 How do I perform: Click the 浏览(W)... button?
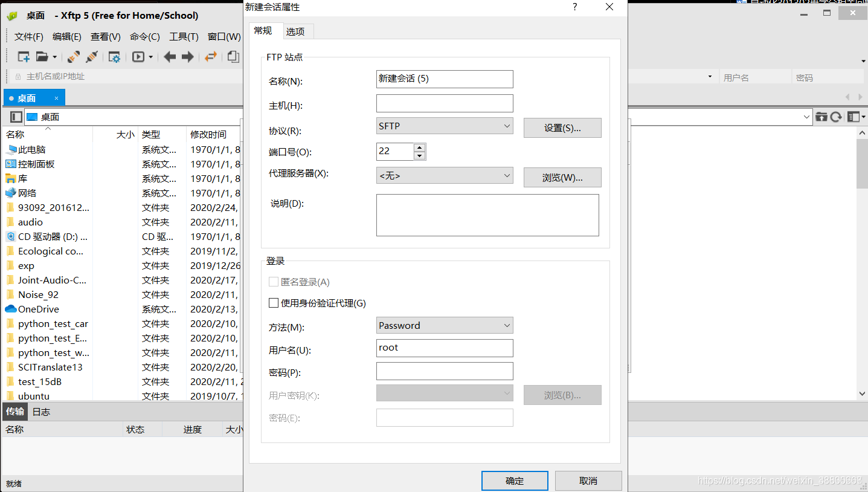(x=562, y=177)
